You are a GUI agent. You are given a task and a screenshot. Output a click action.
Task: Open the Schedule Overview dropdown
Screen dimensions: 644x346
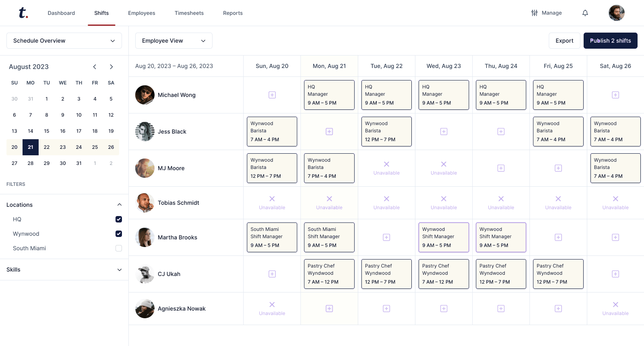coord(64,41)
